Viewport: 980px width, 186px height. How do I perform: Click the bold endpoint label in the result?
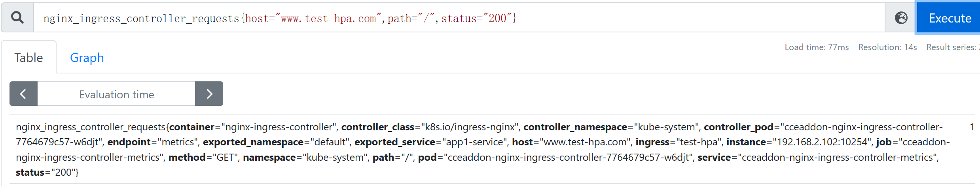(x=129, y=142)
